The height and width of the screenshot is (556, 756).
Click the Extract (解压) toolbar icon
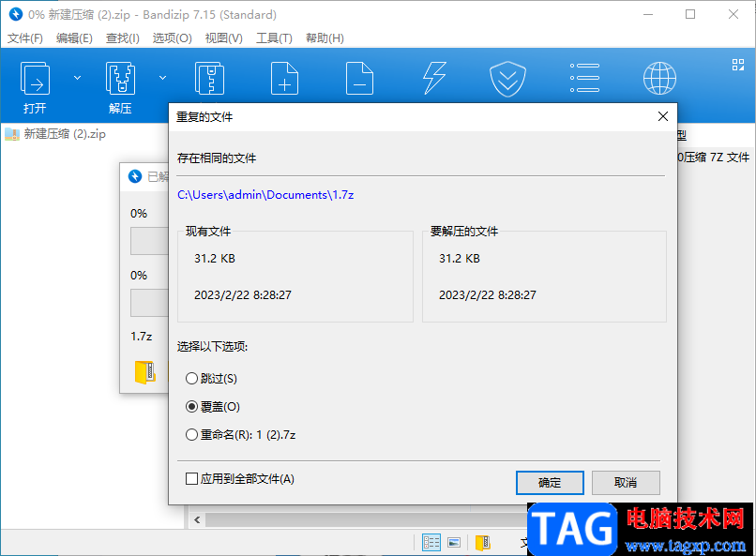[120, 78]
